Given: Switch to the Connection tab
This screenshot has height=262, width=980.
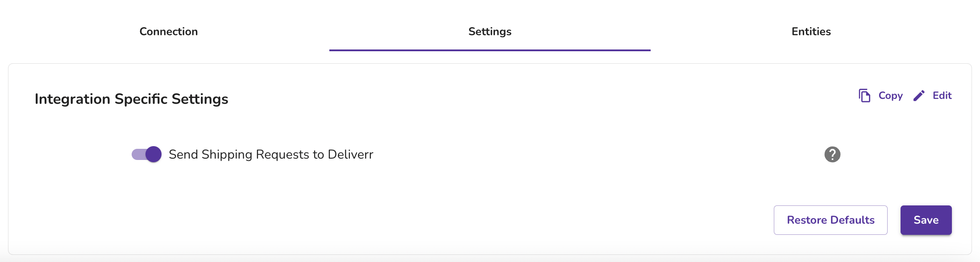Looking at the screenshot, I should point(169,32).
